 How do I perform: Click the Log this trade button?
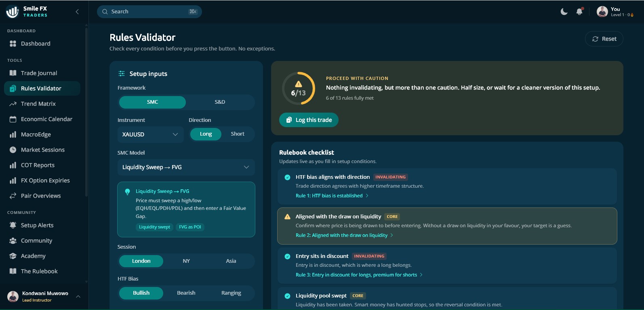(x=309, y=120)
